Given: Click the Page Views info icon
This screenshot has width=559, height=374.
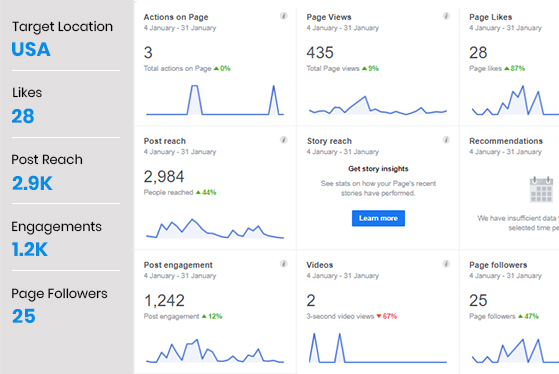Looking at the screenshot, I should tap(446, 16).
